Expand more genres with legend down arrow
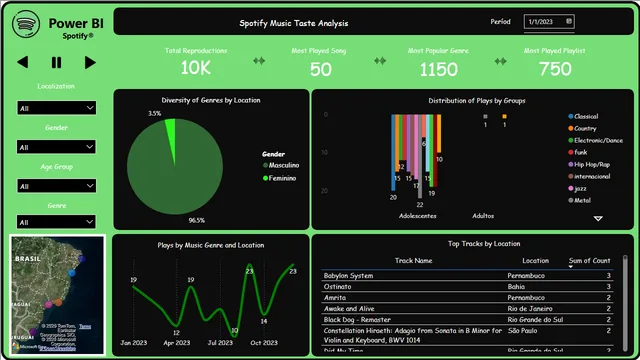640x360 pixels. click(x=598, y=219)
